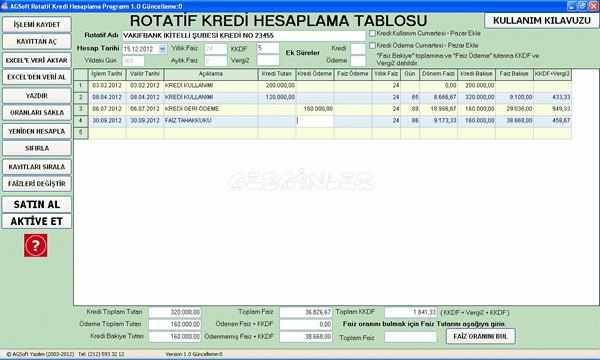Click the Açıklama column header
This screenshot has width=600, height=360.
[211, 74]
